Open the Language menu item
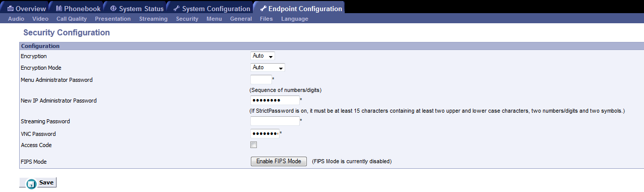 click(x=295, y=19)
